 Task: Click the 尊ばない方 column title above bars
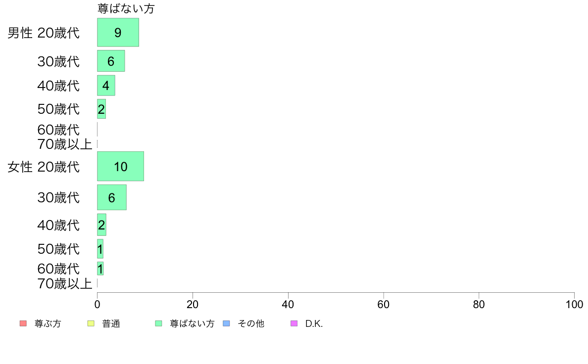(126, 8)
